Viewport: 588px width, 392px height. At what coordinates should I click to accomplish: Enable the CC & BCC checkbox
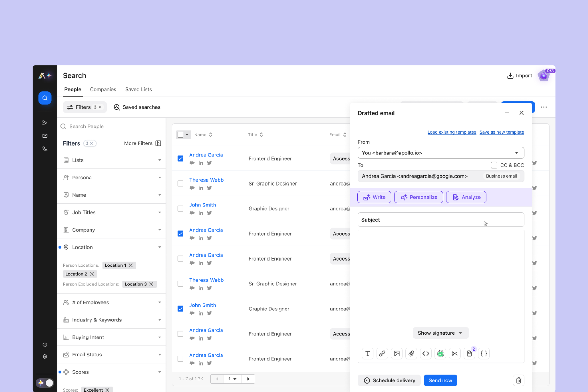494,165
